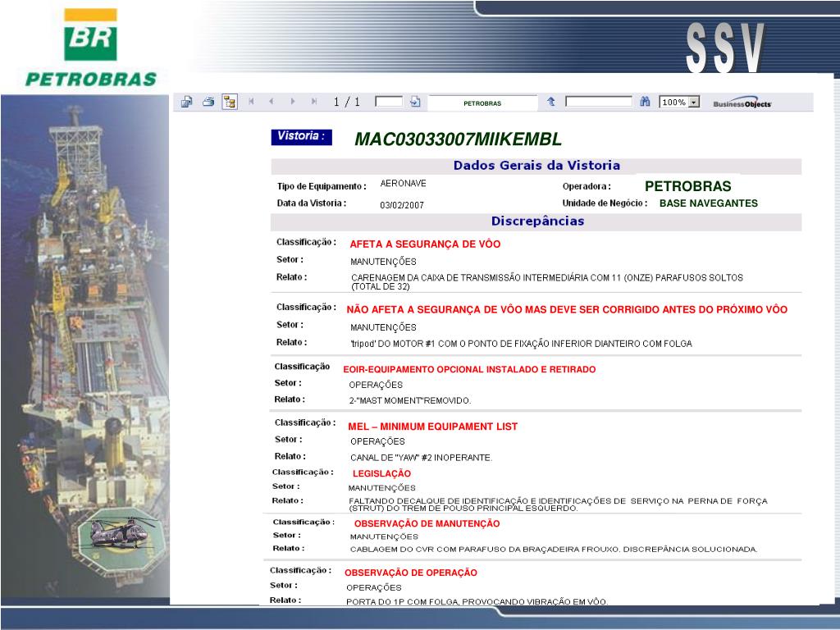Click the green PETROBRAS operadora value

(688, 186)
